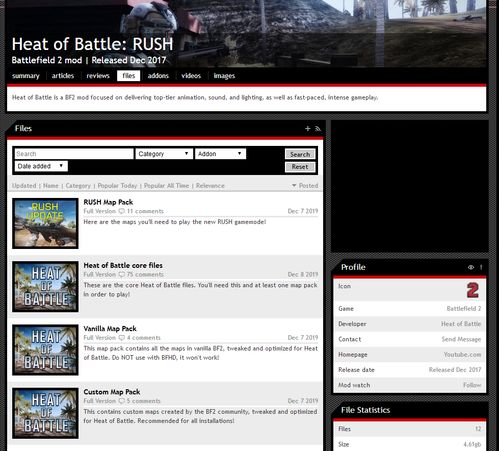Switch to the videos tab

click(x=191, y=76)
